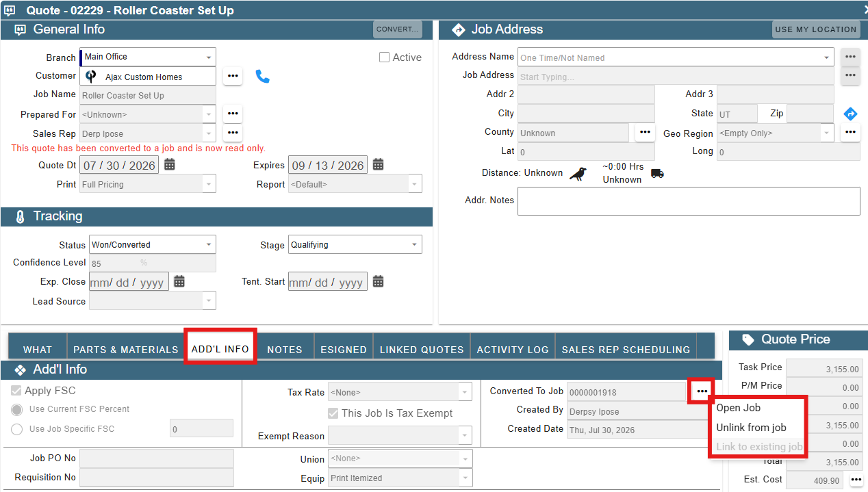
Task: Expand the Equip Print Itemized dropdown
Action: click(x=465, y=478)
